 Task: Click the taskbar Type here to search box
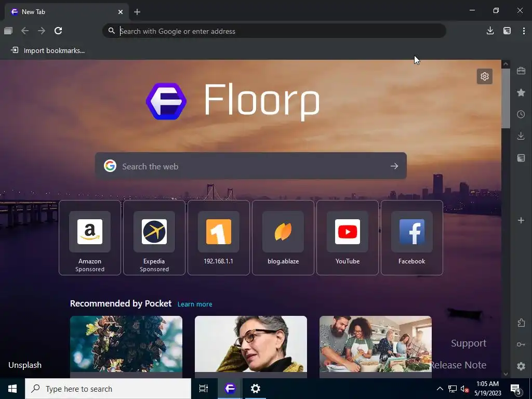pyautogui.click(x=108, y=389)
